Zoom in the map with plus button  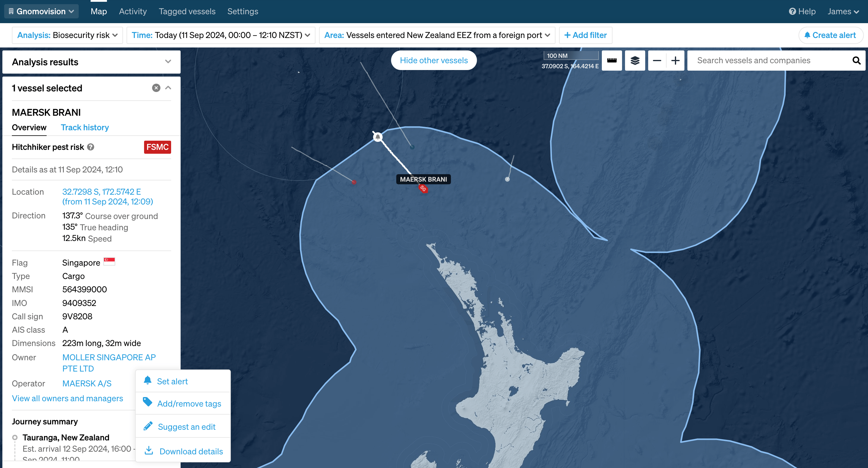click(675, 61)
